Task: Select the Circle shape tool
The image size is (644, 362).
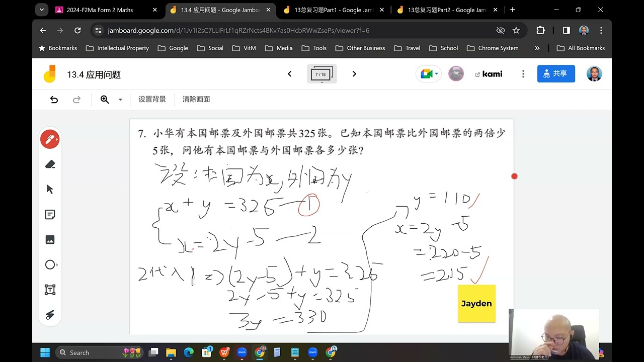Action: (50, 264)
